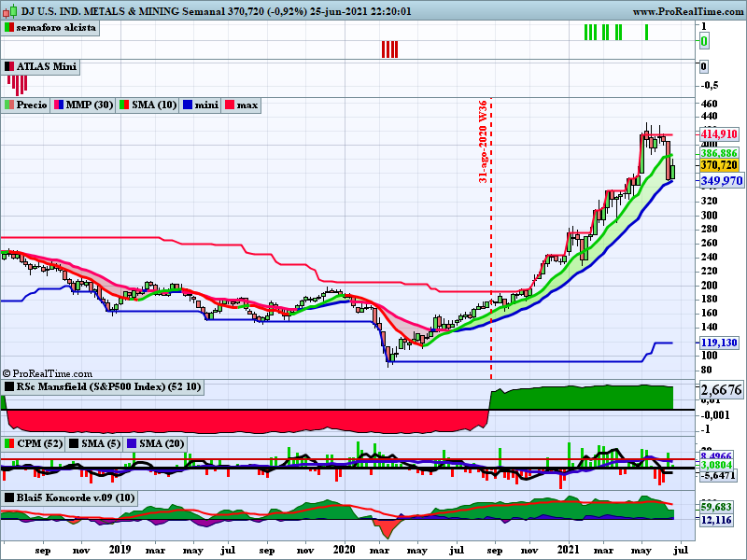Open the semaforo alcista indicator label
The image size is (747, 560).
(56, 28)
